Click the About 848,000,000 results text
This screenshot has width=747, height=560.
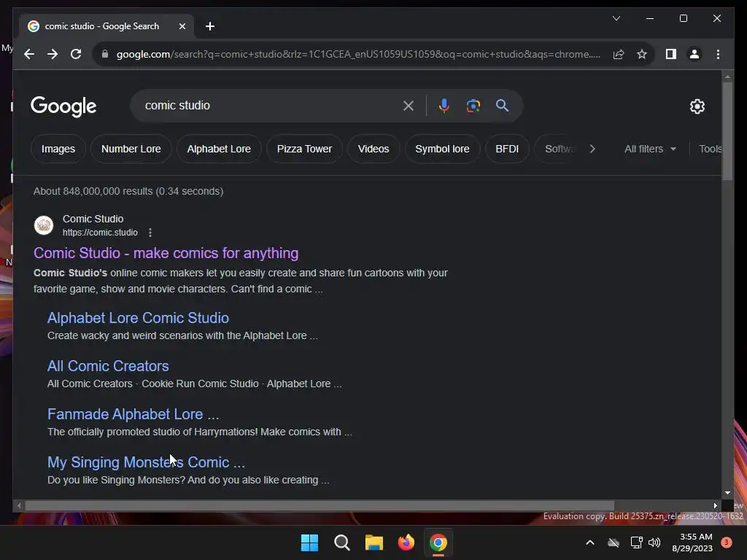coord(128,192)
